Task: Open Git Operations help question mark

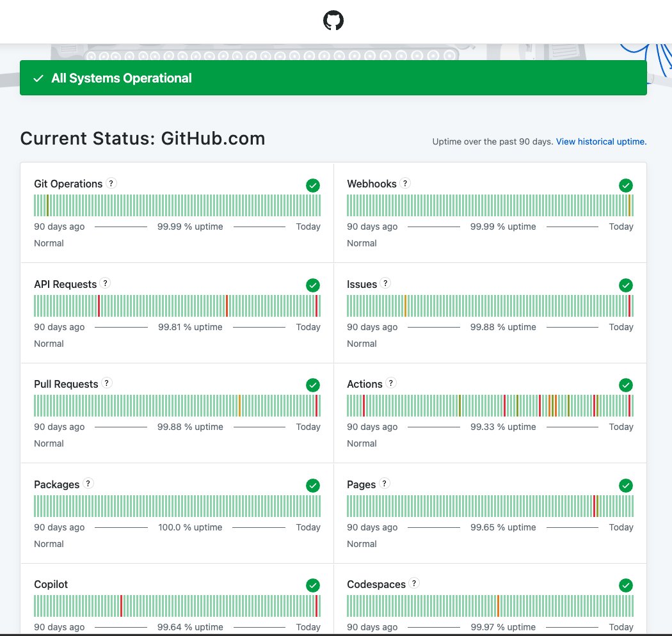Action: (111, 184)
